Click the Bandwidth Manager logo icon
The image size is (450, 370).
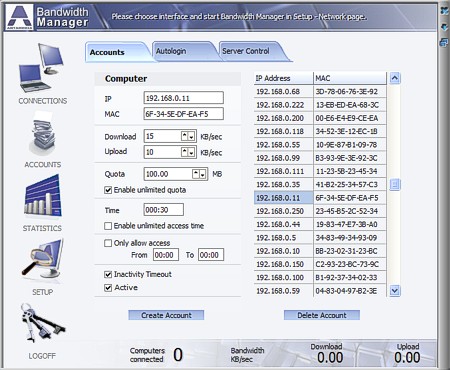[x=20, y=17]
